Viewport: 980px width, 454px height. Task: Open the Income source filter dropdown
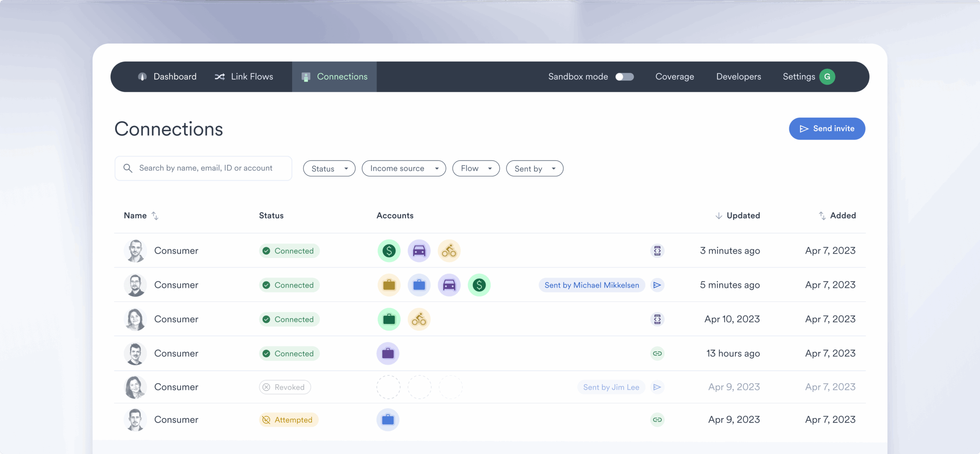(404, 168)
